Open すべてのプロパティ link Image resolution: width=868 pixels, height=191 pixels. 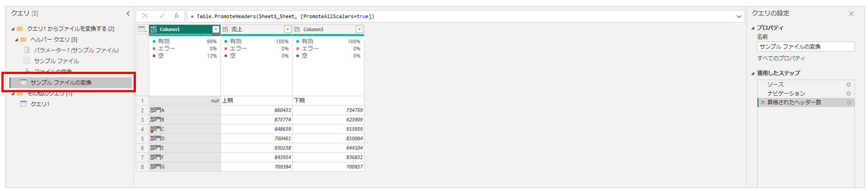(x=781, y=58)
